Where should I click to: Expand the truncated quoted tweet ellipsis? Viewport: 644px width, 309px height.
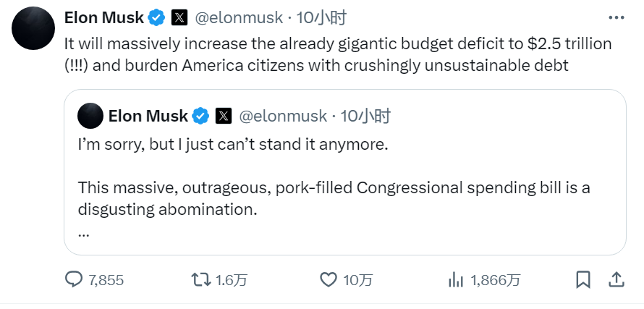pyautogui.click(x=83, y=233)
